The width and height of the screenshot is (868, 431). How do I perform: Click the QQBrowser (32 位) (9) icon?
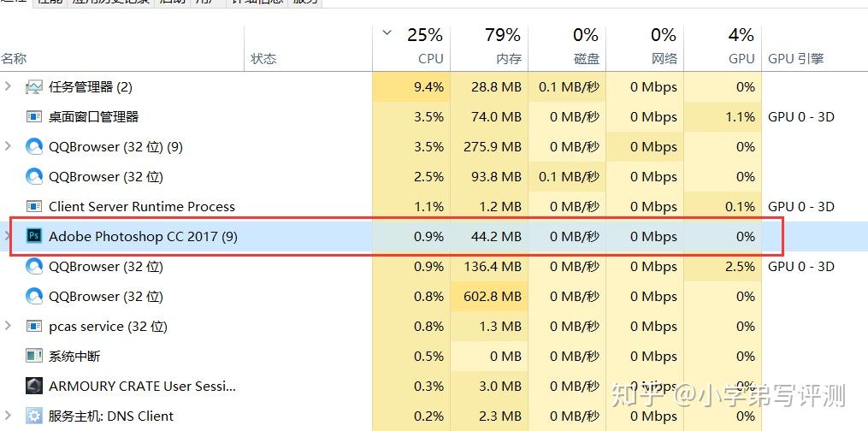[34, 147]
